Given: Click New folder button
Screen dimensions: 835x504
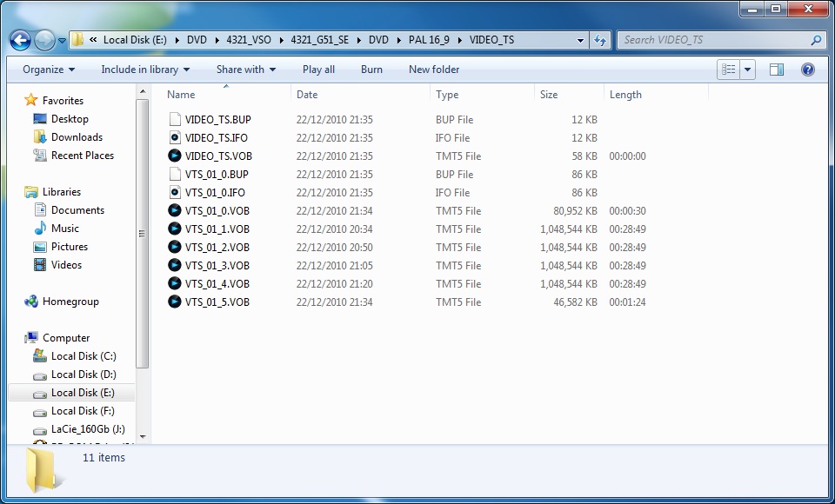Looking at the screenshot, I should 434,70.
